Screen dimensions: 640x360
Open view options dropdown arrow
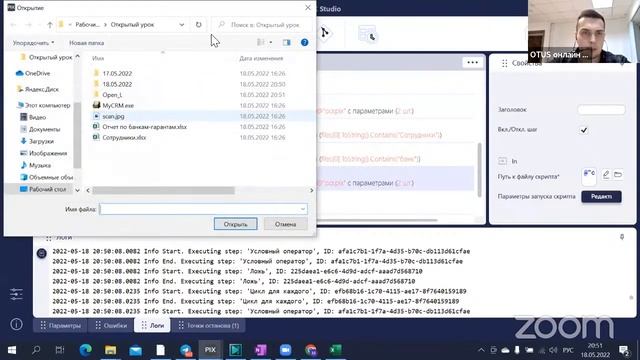click(271, 42)
